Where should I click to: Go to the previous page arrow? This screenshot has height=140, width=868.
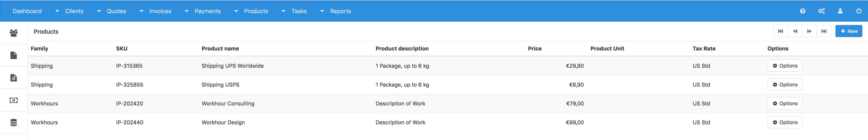click(x=795, y=31)
